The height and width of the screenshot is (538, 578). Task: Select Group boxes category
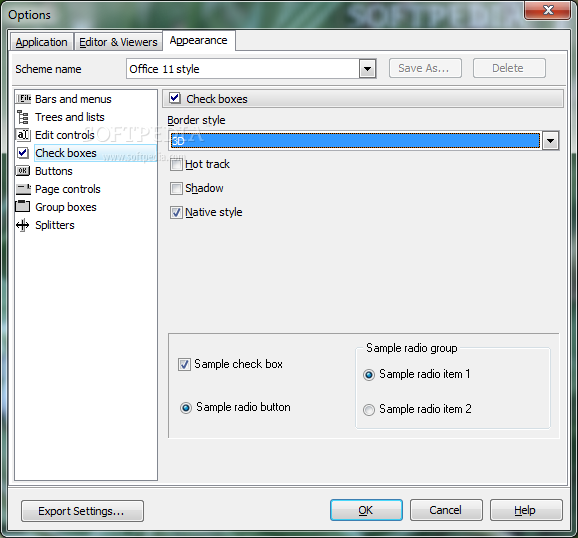tap(66, 207)
